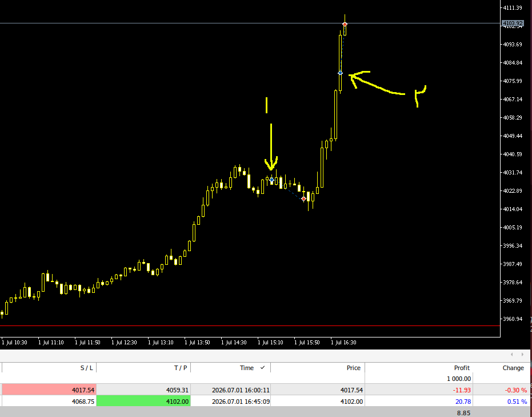The image size is (532, 417).
Task: Click the 3978.64 price scale label
Action: coord(513,282)
